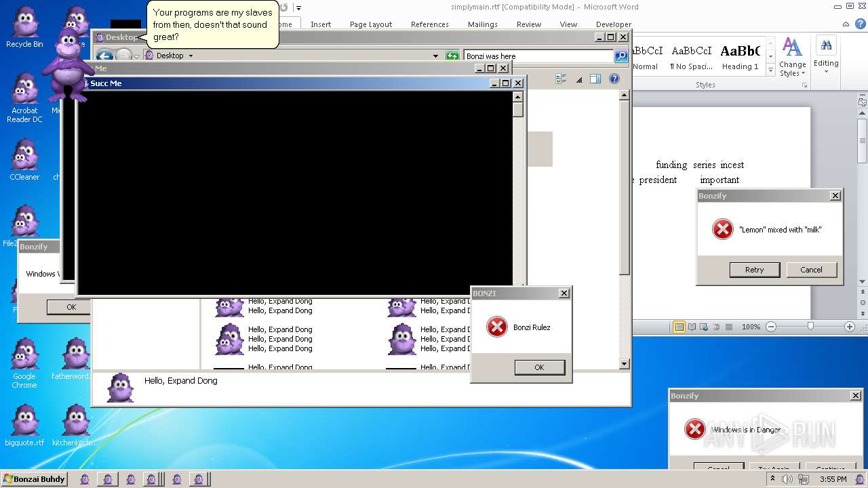The image size is (868, 488).
Task: Click Word zoom slider handle
Action: [810, 327]
